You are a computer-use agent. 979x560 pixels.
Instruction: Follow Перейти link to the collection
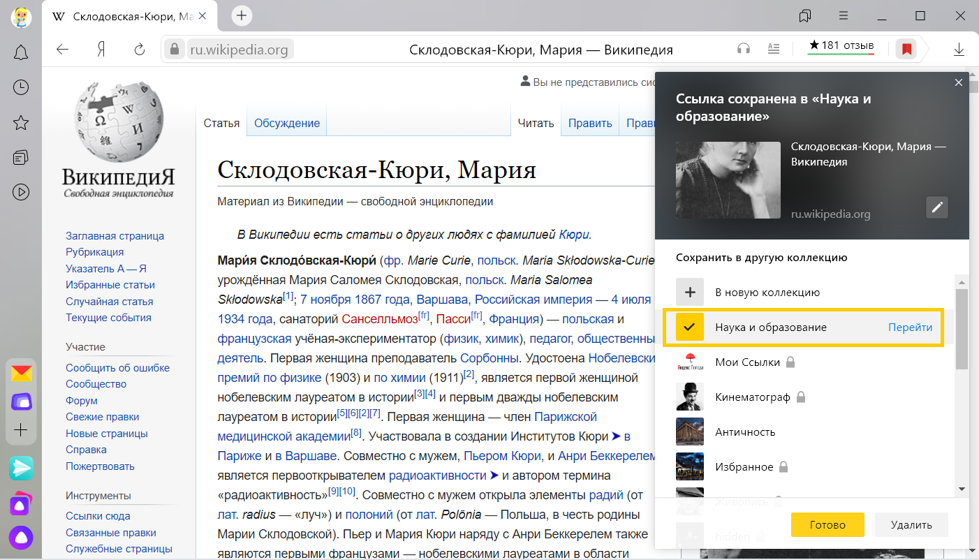point(910,327)
